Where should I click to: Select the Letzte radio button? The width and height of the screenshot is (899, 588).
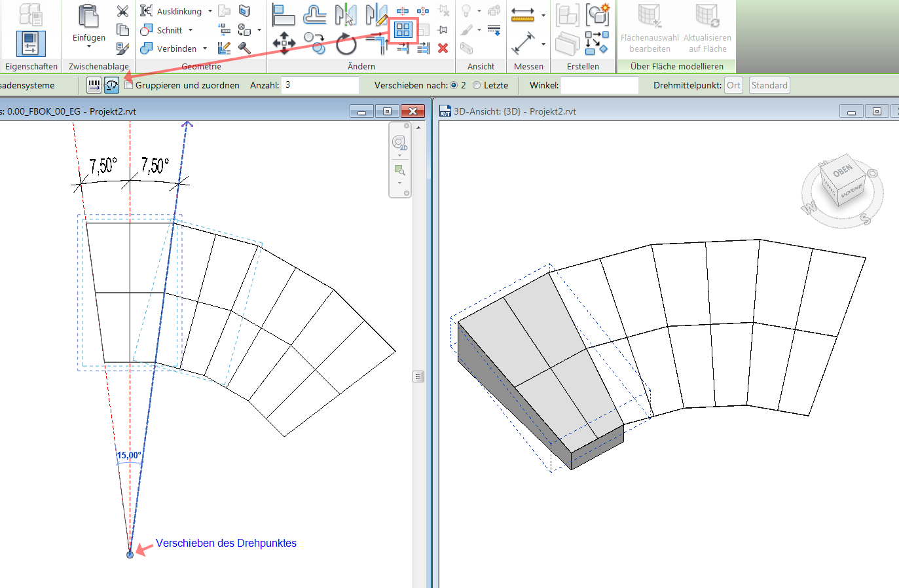click(x=477, y=85)
